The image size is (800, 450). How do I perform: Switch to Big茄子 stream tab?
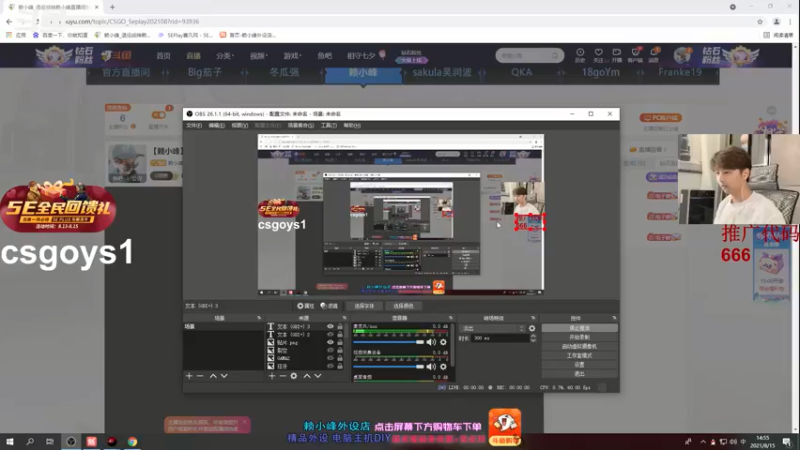pos(205,72)
